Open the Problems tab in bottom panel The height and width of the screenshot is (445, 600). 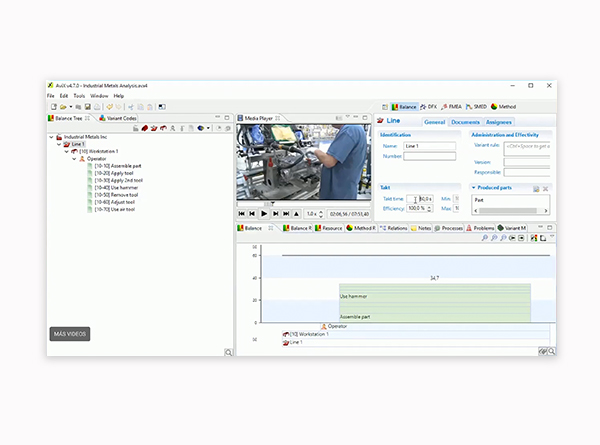click(484, 228)
